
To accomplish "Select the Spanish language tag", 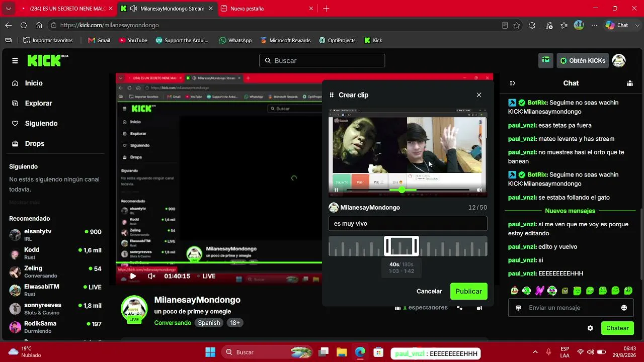I will click(209, 323).
